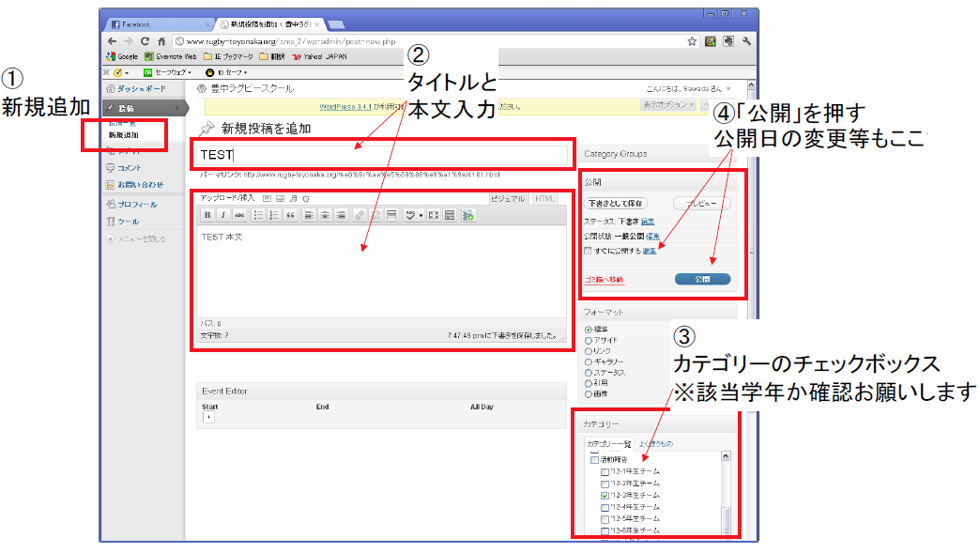Toggle bold formatting in the editor toolbar
This screenshot has height=553, width=980.
point(208,215)
